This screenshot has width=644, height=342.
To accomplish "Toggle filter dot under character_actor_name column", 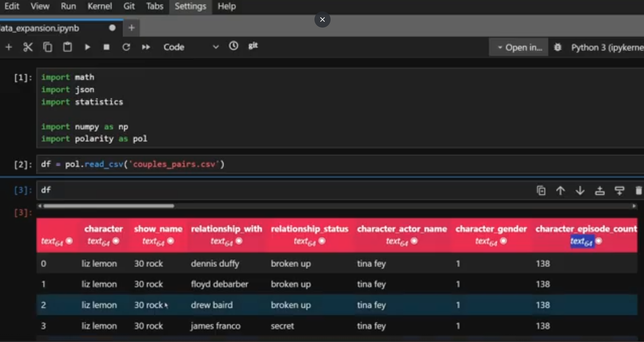I will pos(414,241).
